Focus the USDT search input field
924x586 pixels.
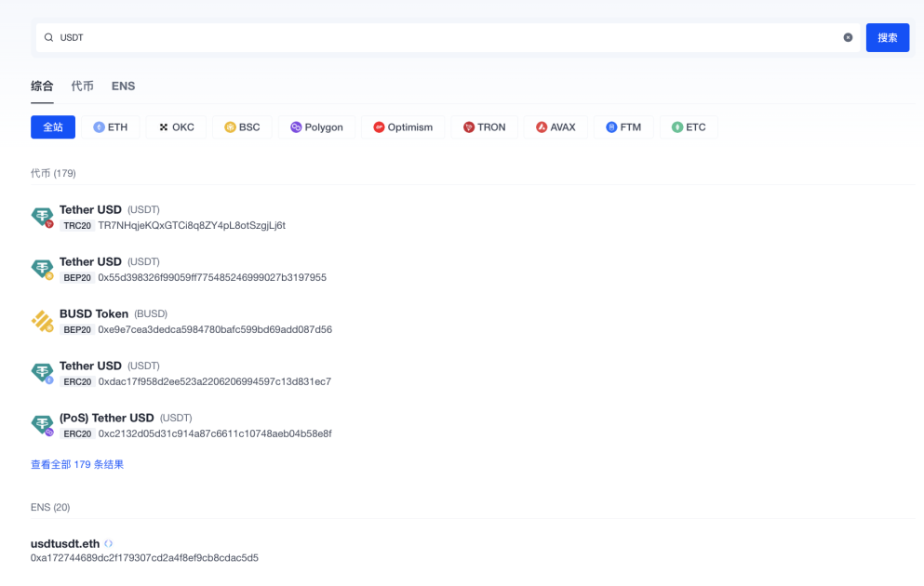[448, 38]
